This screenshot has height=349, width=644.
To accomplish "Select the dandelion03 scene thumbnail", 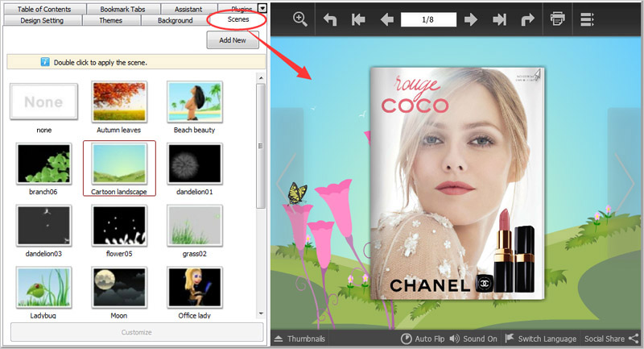I will click(x=44, y=226).
